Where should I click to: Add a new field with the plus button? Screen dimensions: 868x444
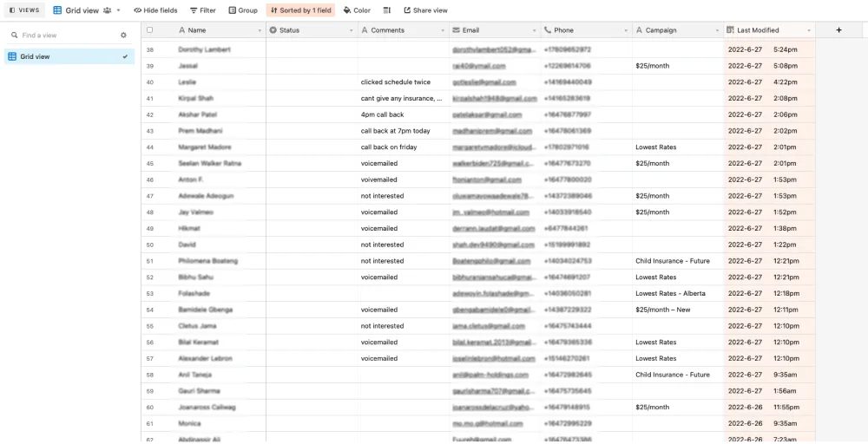(838, 29)
